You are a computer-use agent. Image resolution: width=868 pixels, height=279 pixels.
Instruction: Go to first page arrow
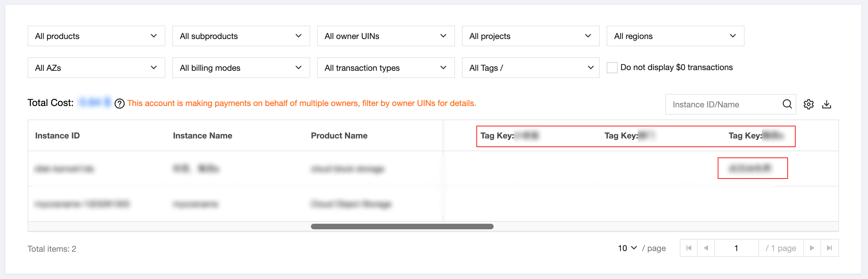pyautogui.click(x=689, y=248)
